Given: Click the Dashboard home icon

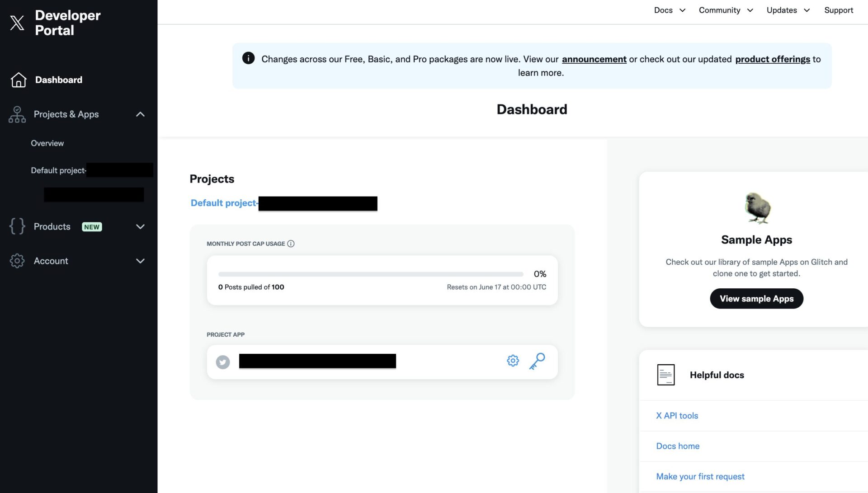Looking at the screenshot, I should [19, 80].
